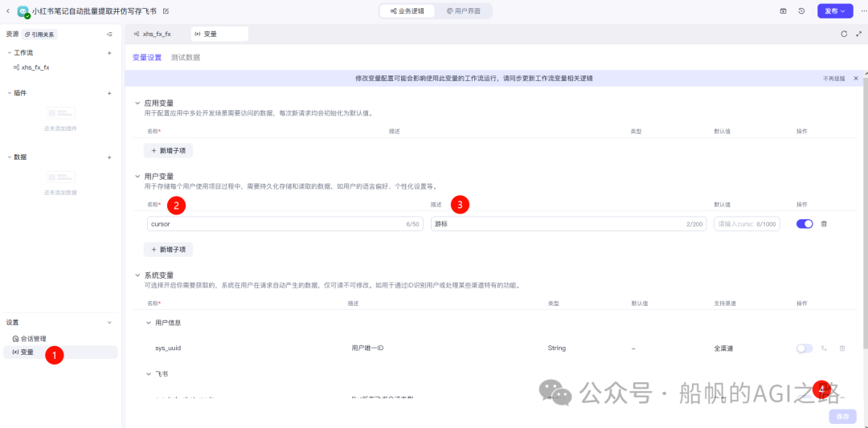Select the 变量设置 sub-tab
The height and width of the screenshot is (428, 868).
click(x=147, y=58)
